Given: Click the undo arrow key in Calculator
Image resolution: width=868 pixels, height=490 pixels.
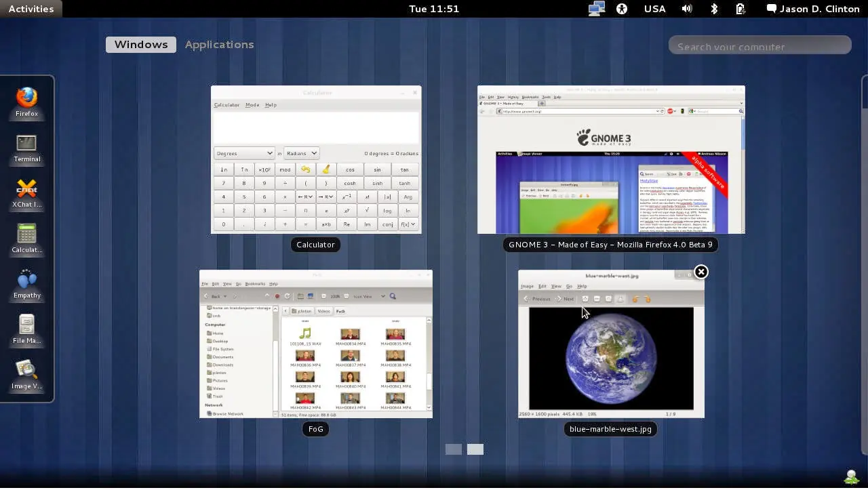Looking at the screenshot, I should point(305,169).
